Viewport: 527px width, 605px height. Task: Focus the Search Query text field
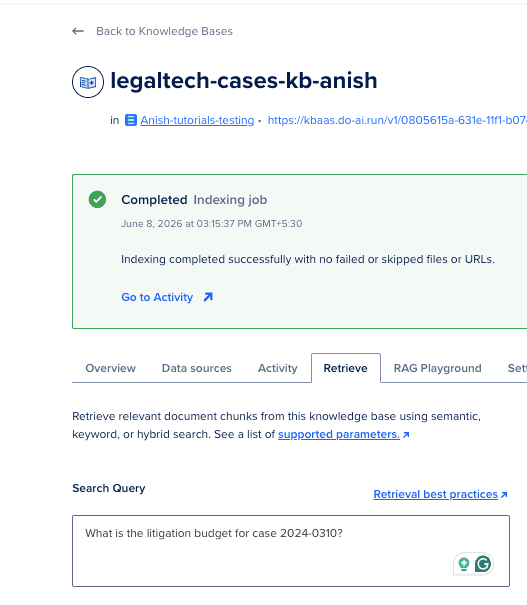click(291, 551)
